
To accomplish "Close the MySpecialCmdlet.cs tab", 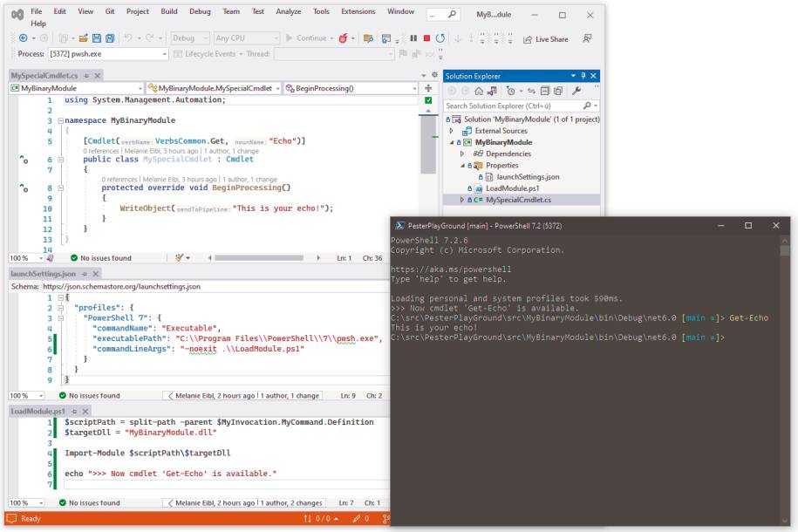I will pos(97,75).
